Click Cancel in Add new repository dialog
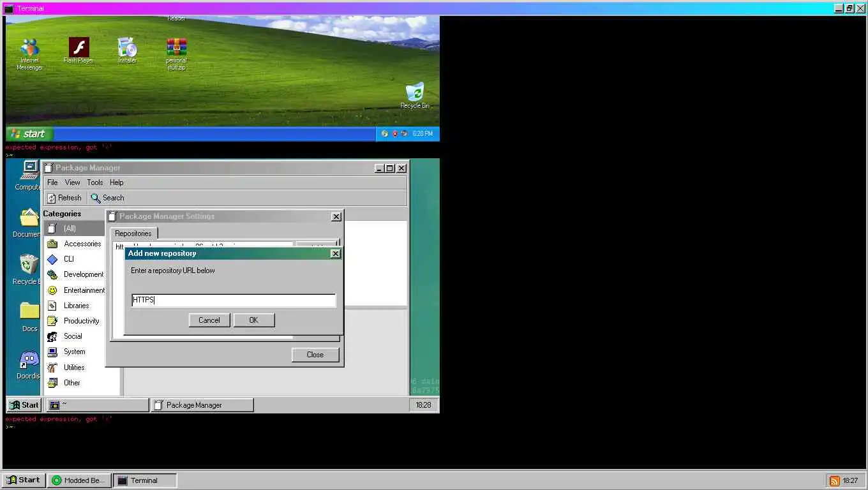The image size is (868, 490). 209,320
